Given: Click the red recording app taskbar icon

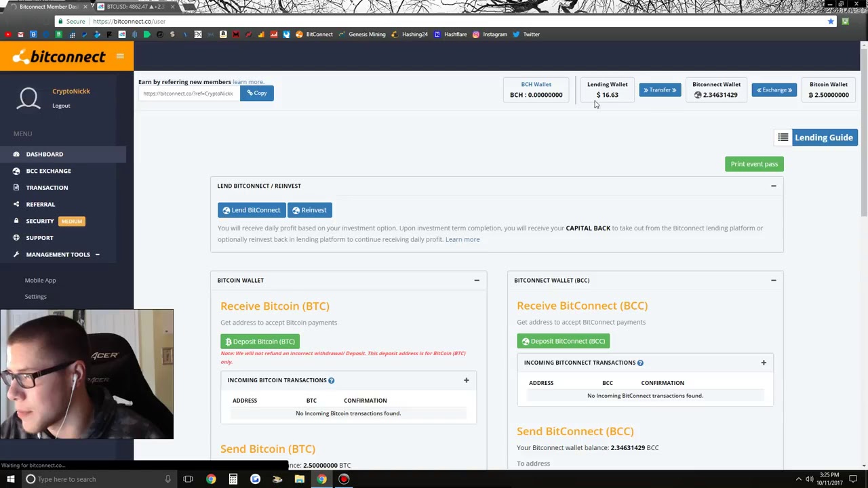Looking at the screenshot, I should 344,479.
